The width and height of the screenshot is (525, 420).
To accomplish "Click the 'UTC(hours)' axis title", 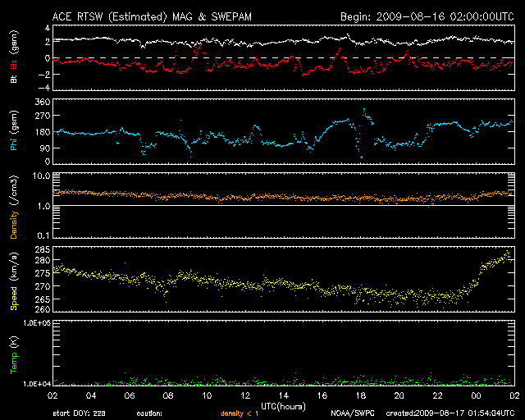I will [283, 407].
